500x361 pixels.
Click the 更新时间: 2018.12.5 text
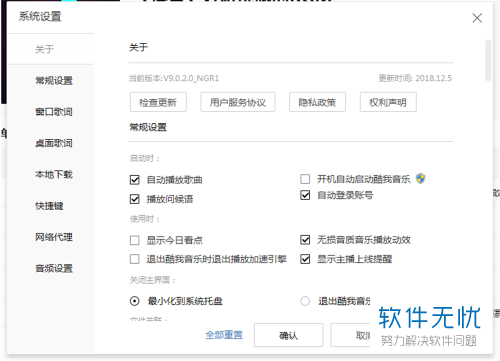pos(415,78)
